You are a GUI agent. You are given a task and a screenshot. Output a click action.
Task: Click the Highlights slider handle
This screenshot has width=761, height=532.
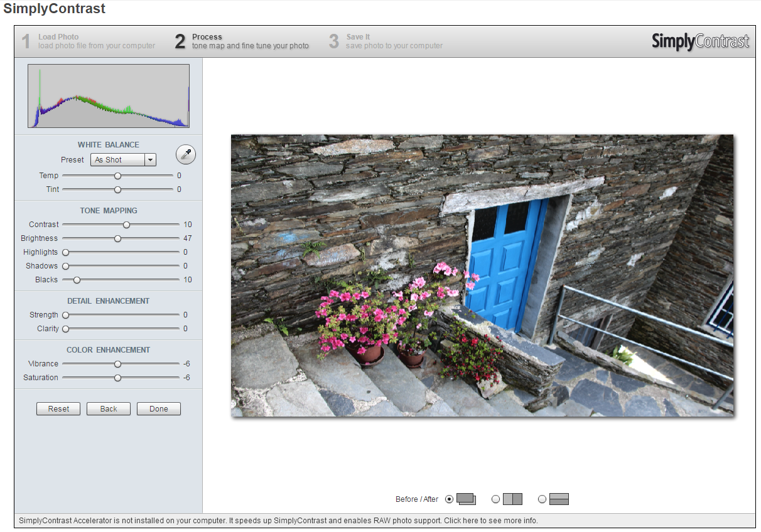pos(65,252)
